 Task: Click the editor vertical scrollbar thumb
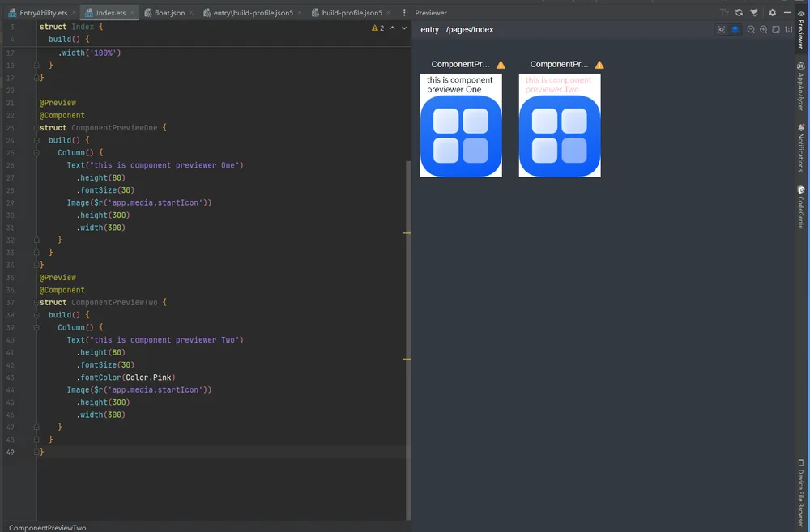tap(408, 340)
